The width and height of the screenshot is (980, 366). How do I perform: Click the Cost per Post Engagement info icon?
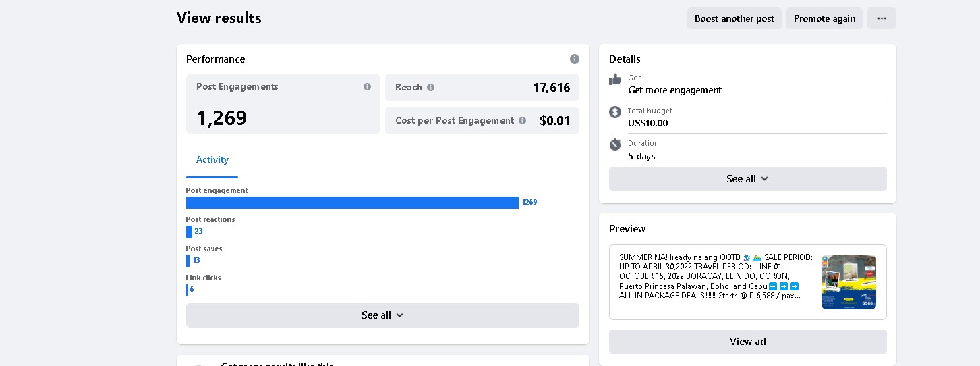point(522,121)
